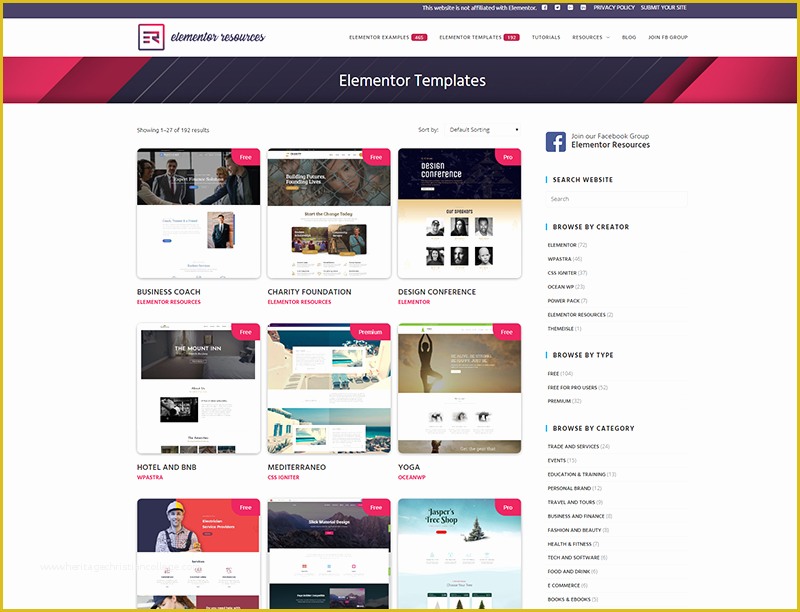Browse category Education & Training
This screenshot has height=612, width=800.
click(582, 474)
